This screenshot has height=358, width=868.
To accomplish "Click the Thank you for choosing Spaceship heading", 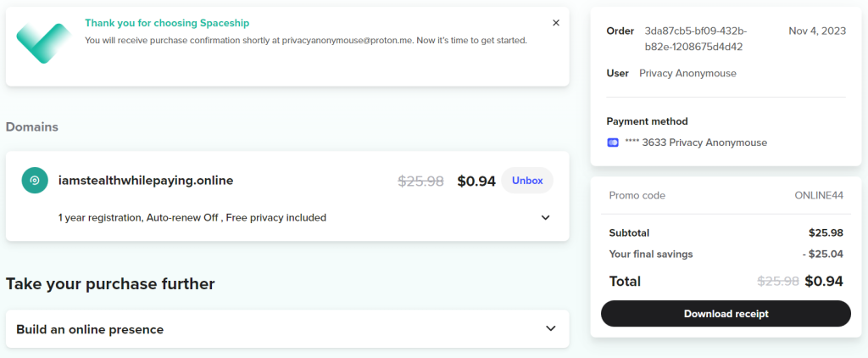I will tap(167, 23).
